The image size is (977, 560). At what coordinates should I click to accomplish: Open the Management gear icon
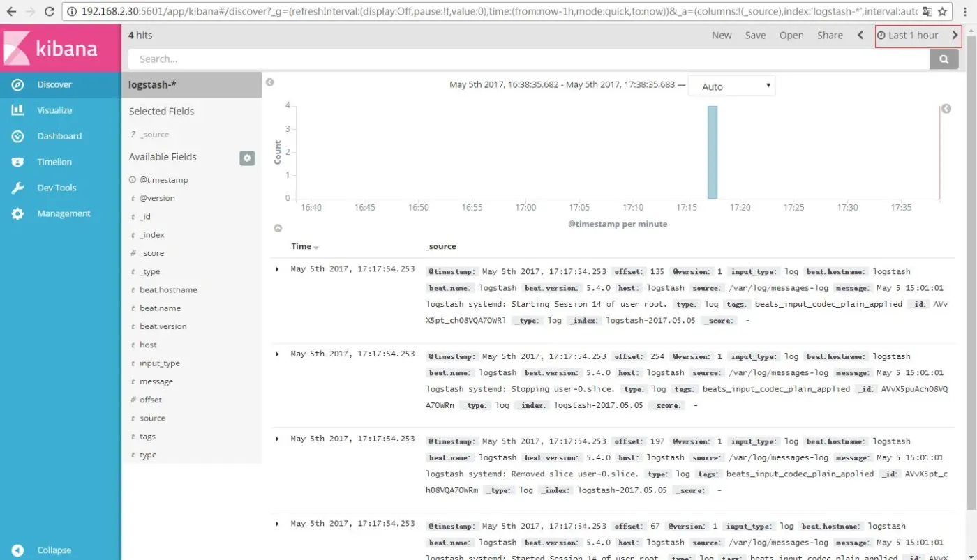tap(17, 213)
